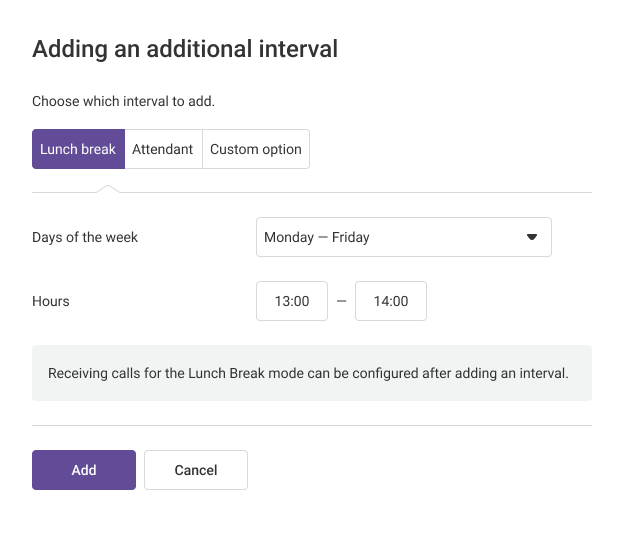Viewport: 624px width, 547px height.
Task: Choose the Custom option tab
Action: (256, 149)
